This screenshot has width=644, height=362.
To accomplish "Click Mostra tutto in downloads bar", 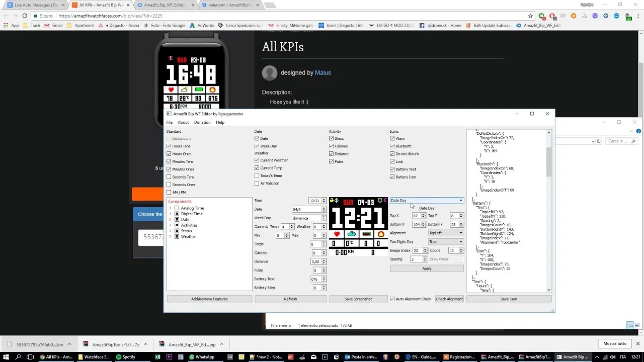I will pos(615,344).
